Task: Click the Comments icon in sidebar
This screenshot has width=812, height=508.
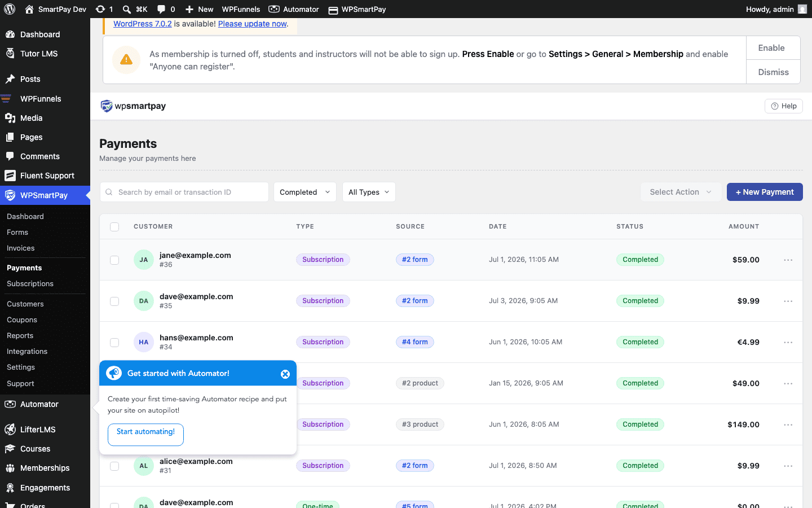Action: click(10, 156)
